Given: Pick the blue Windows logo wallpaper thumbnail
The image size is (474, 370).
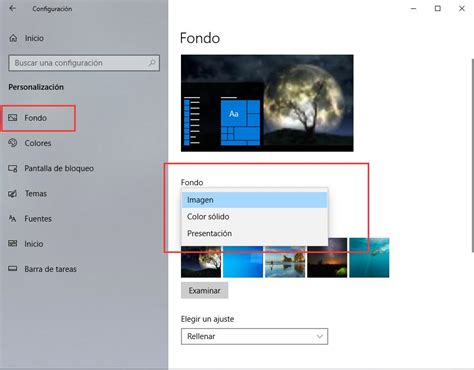Looking at the screenshot, I should pyautogui.click(x=243, y=262).
